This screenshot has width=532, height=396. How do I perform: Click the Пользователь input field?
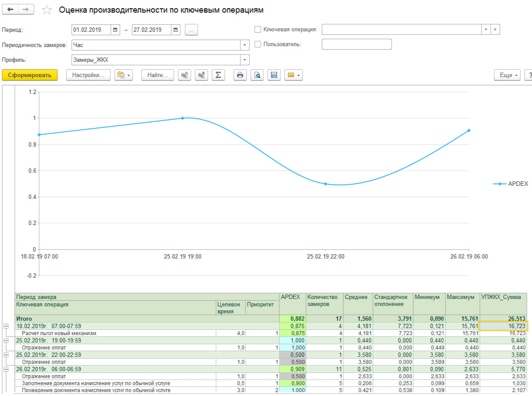tap(356, 44)
